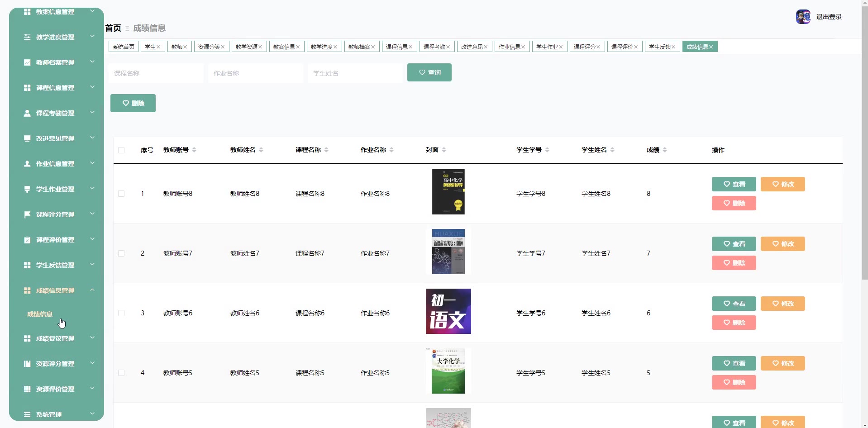Click the 成绩复议管理 grid icon

click(27, 338)
